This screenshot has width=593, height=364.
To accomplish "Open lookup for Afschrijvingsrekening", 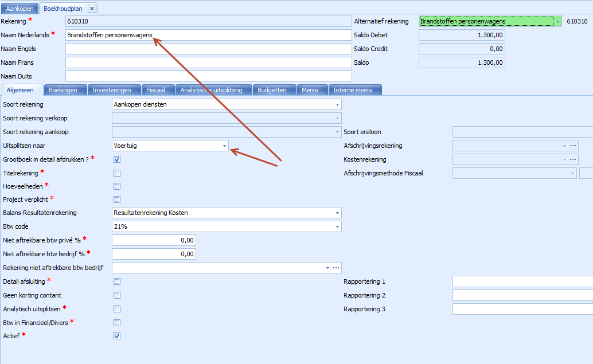I will (572, 146).
